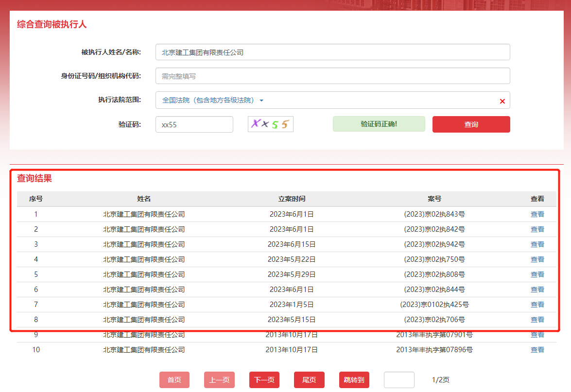
Task: Click case number (2023)京02执706号
Action: coord(434,320)
